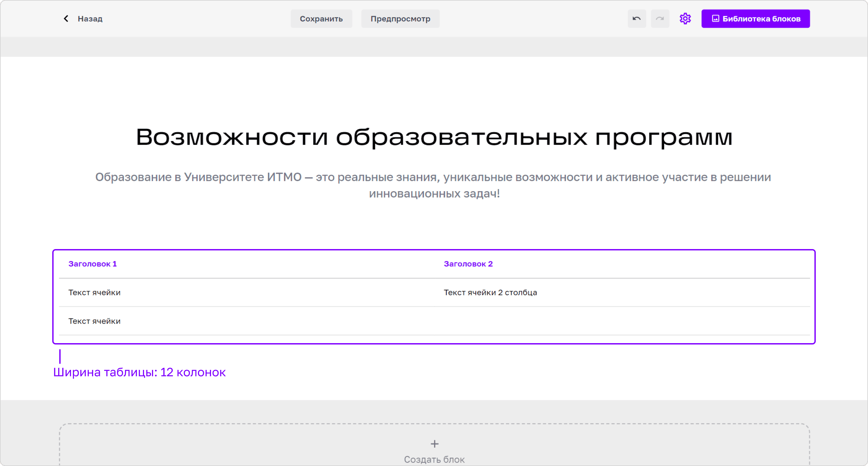Click the back chevron arrow icon
The image size is (868, 466).
click(x=66, y=18)
